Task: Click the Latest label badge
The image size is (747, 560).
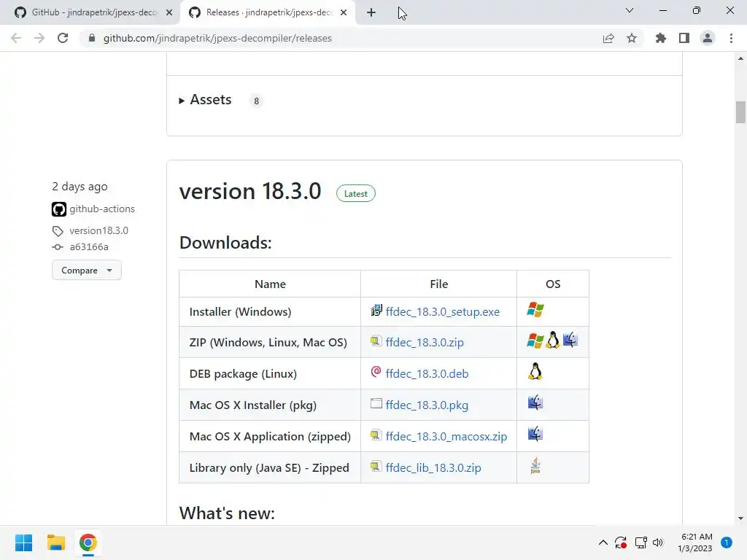Action: (356, 194)
